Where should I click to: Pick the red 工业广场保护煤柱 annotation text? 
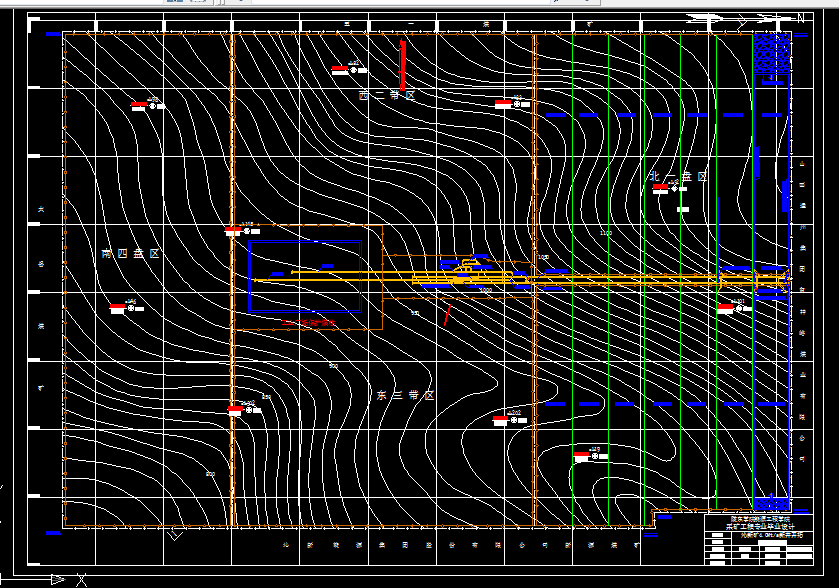pos(309,323)
